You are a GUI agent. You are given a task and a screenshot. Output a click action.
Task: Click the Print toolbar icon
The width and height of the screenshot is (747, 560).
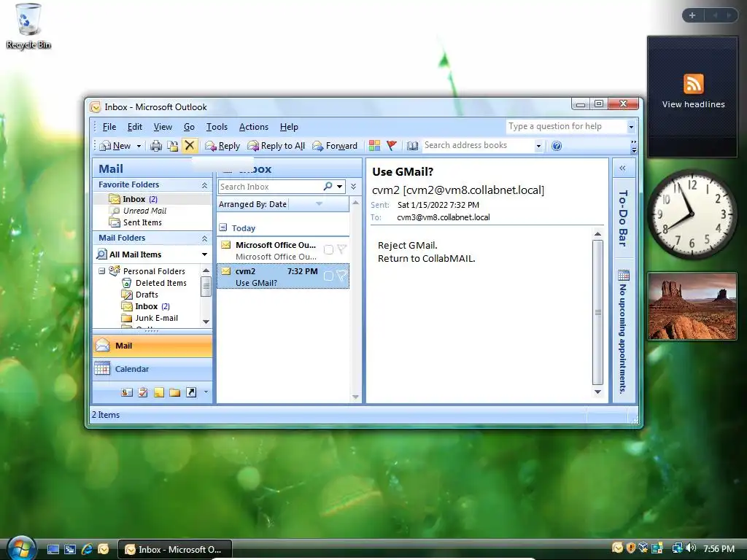[156, 146]
